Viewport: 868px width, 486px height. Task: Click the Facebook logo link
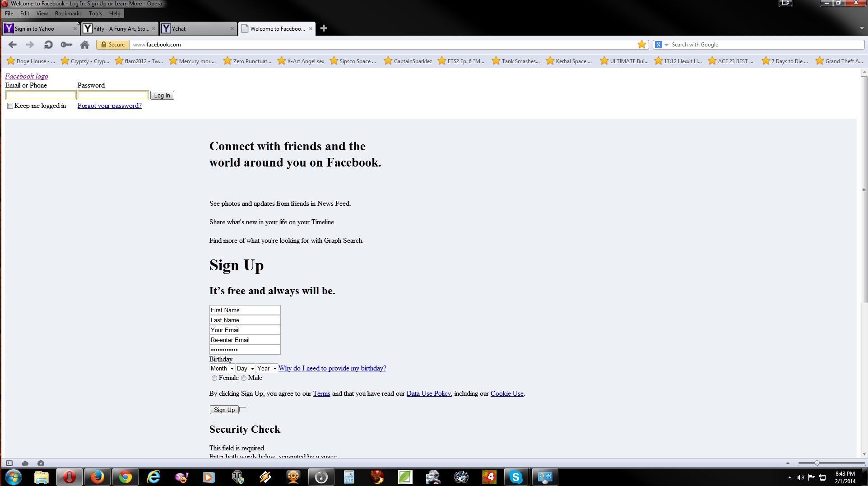pos(27,76)
